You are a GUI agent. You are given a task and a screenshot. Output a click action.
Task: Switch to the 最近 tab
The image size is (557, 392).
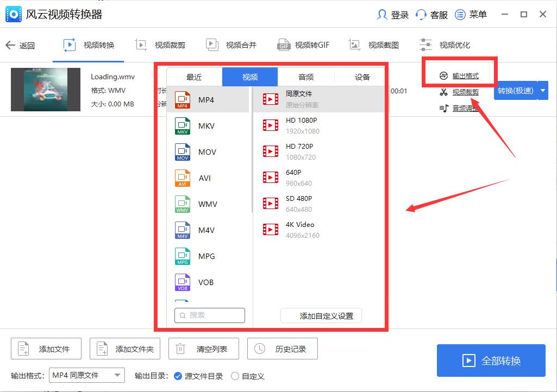pos(194,77)
